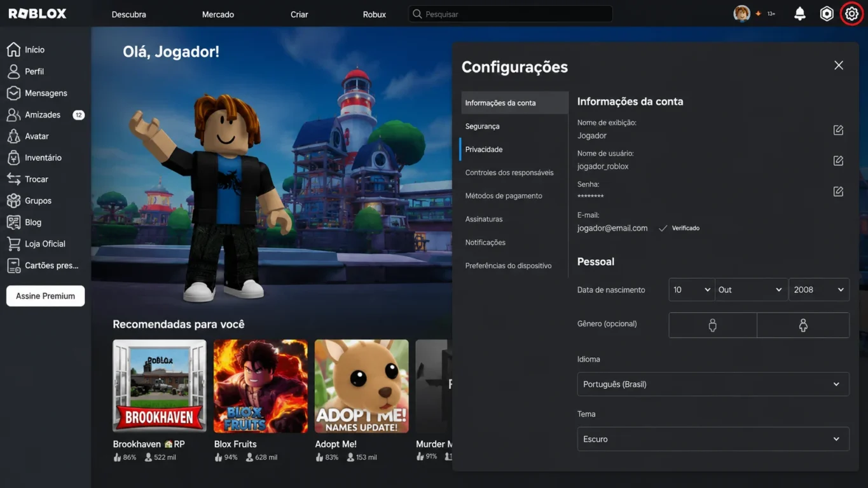
Task: Select the male gender option
Action: click(x=713, y=325)
